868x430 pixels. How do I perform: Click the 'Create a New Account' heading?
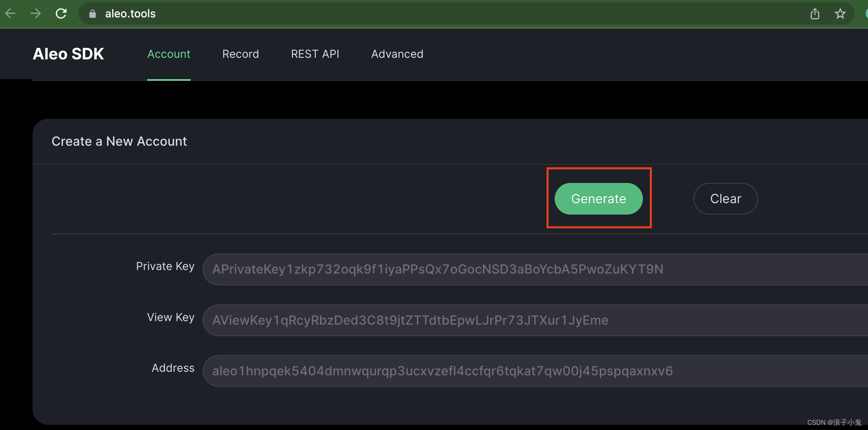119,141
